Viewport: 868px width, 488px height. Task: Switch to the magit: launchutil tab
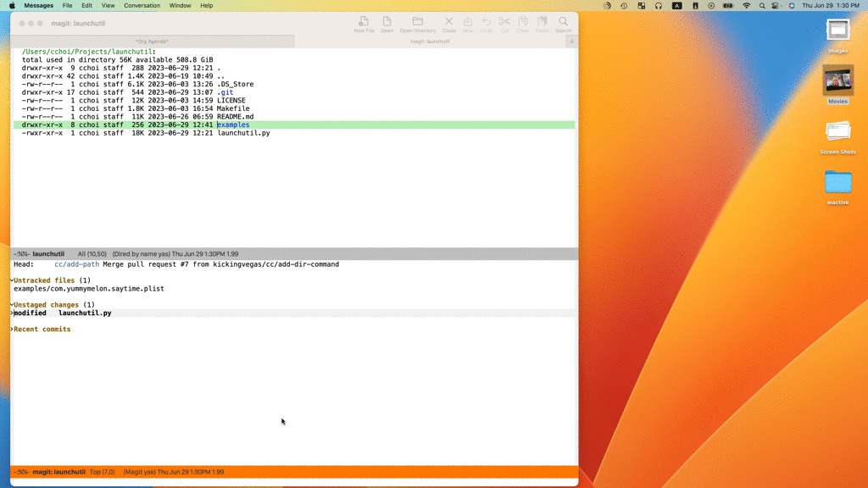[x=430, y=42]
